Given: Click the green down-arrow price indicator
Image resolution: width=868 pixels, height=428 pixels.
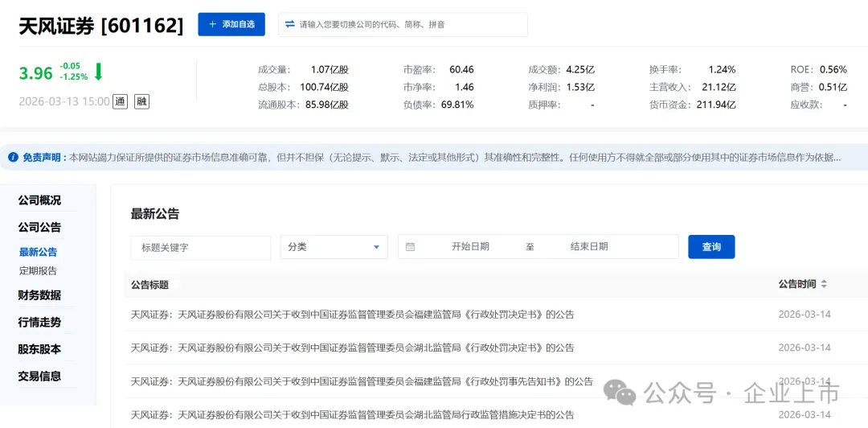Looking at the screenshot, I should 98,72.
